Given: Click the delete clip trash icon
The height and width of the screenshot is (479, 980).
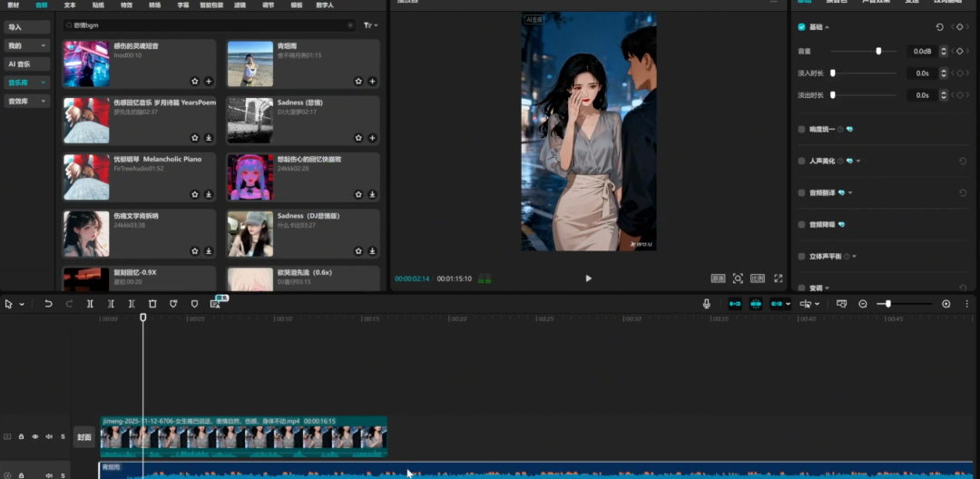Looking at the screenshot, I should click(152, 304).
